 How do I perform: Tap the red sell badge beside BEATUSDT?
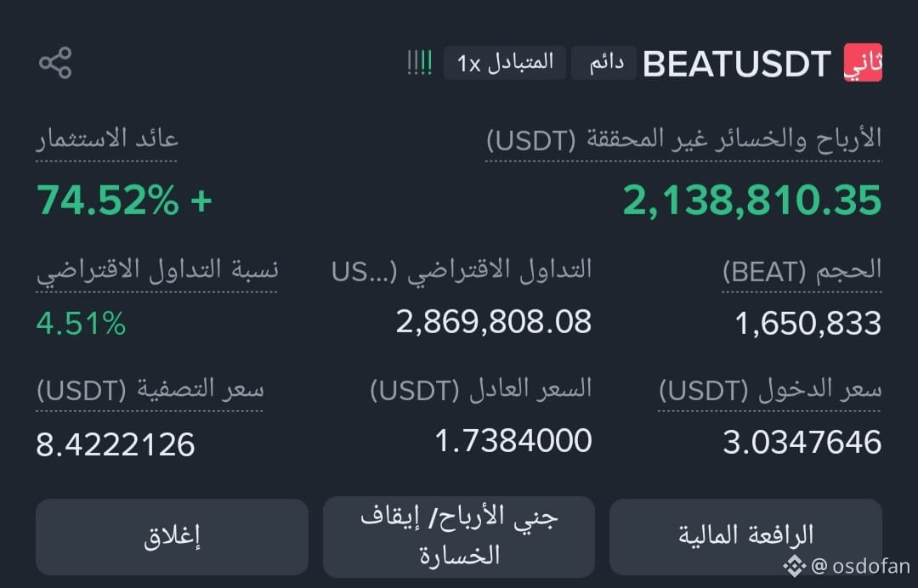click(x=863, y=63)
